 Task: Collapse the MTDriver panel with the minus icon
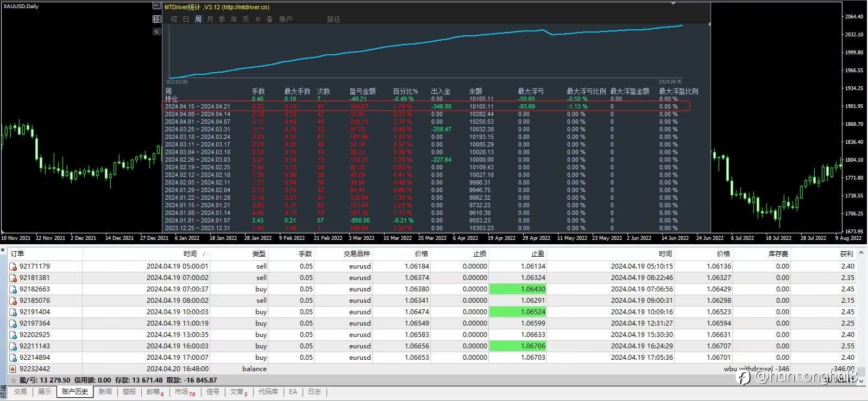coord(156,7)
